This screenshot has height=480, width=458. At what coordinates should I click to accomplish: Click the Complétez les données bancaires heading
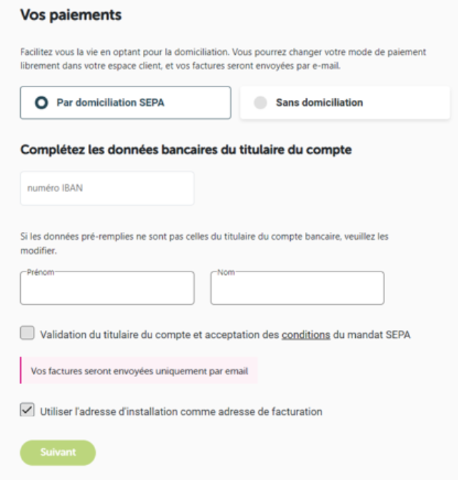click(x=186, y=150)
